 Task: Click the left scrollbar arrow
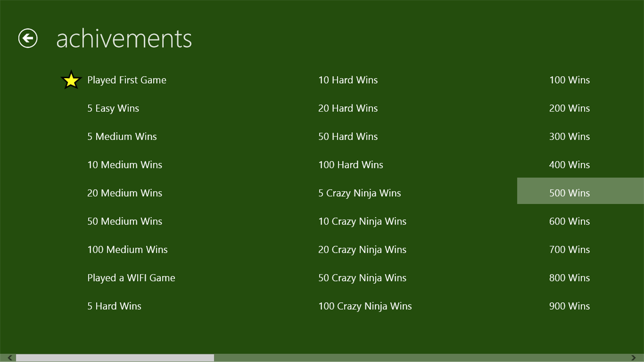point(8,357)
